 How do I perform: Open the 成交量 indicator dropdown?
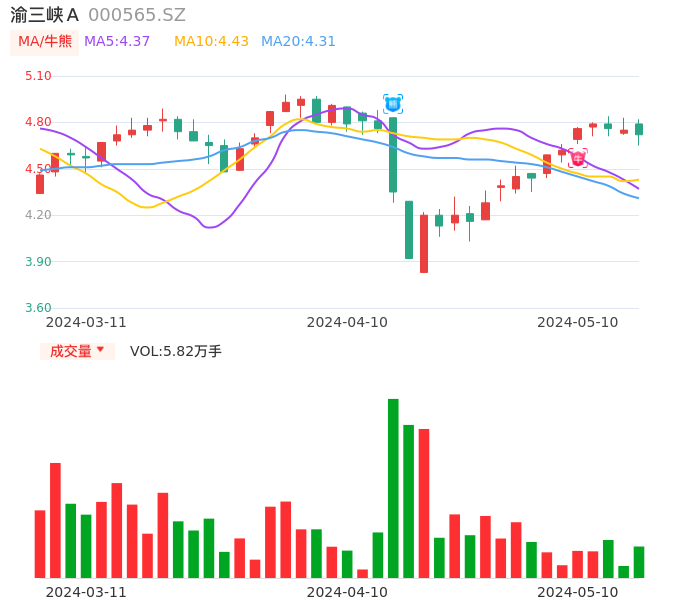point(77,351)
